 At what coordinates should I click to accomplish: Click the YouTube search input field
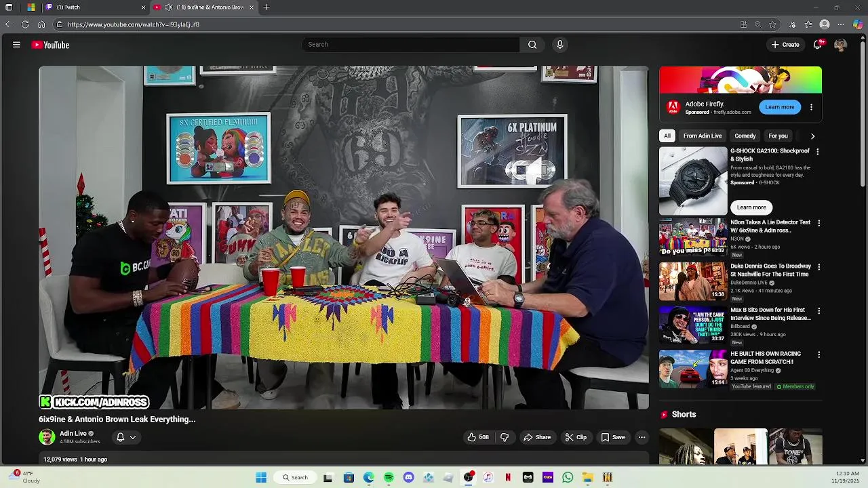click(x=410, y=45)
